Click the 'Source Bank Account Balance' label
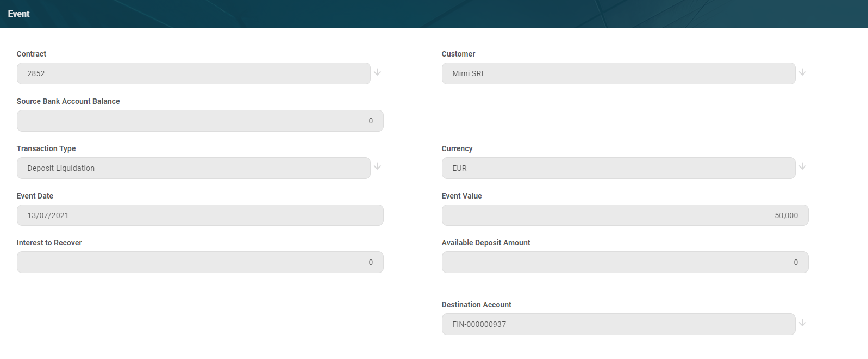The height and width of the screenshot is (359, 868). (x=68, y=101)
